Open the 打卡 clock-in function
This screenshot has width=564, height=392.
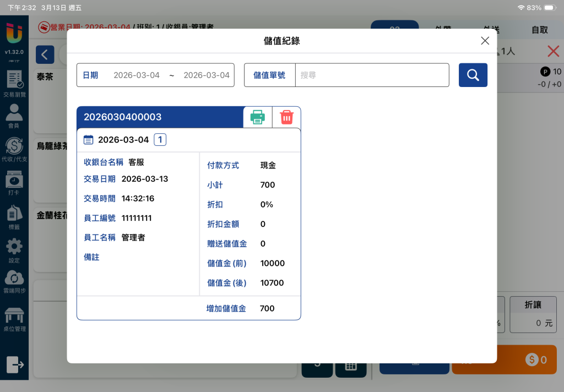click(x=14, y=184)
